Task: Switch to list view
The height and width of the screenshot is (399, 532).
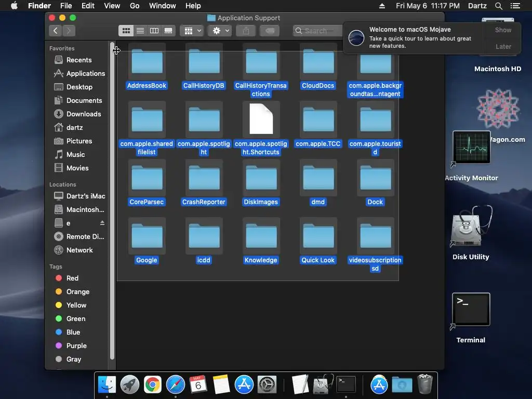Action: point(140,31)
